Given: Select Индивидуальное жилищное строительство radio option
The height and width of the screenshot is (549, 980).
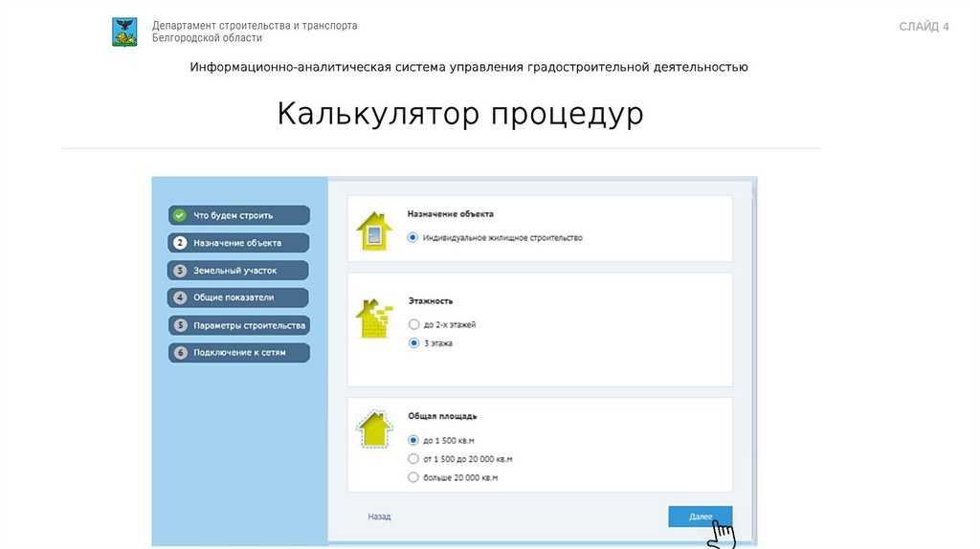Looking at the screenshot, I should point(413,238).
